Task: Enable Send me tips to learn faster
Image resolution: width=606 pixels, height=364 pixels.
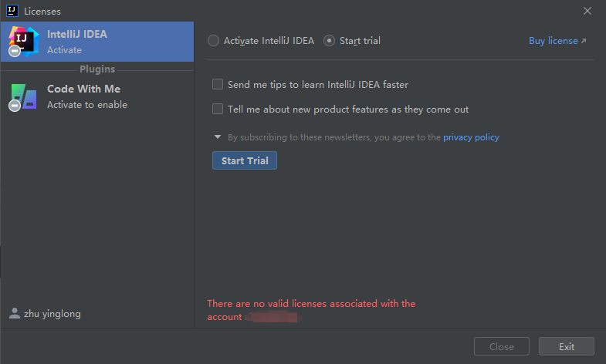Action: click(218, 84)
